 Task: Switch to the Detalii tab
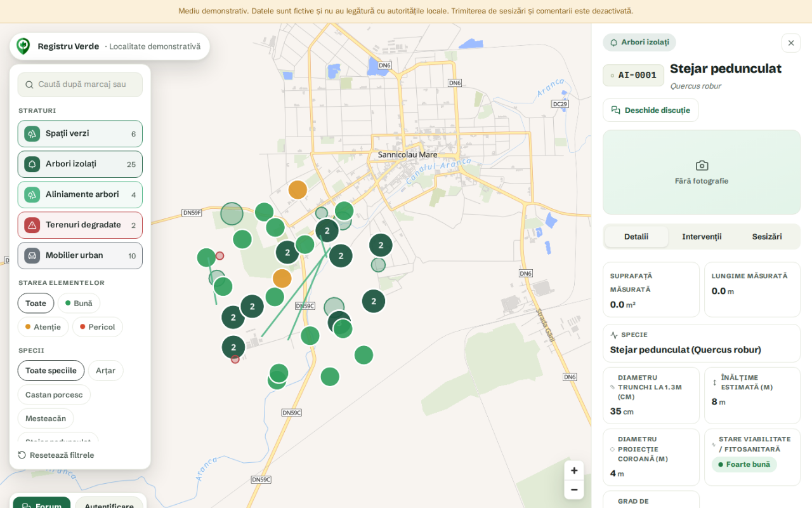pyautogui.click(x=636, y=237)
